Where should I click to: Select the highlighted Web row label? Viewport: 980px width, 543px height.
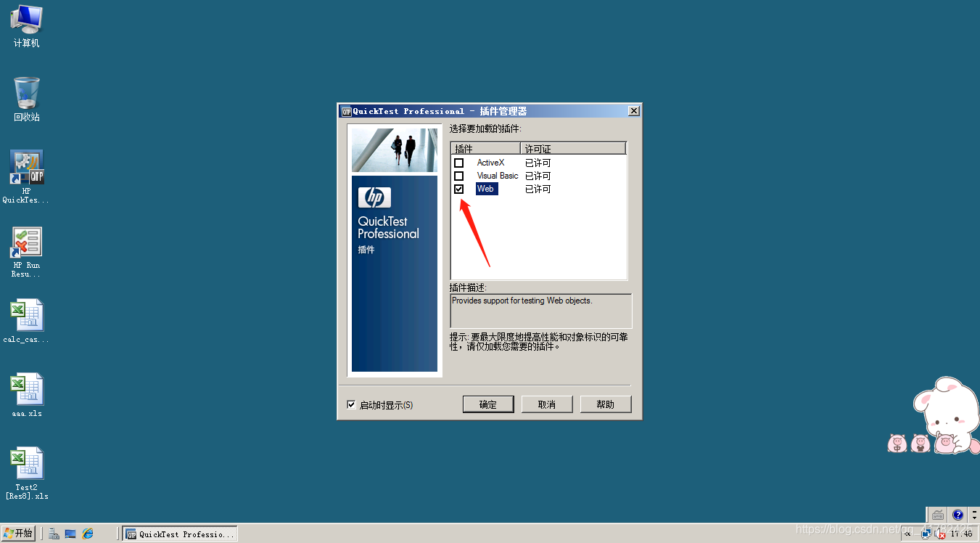click(x=487, y=189)
